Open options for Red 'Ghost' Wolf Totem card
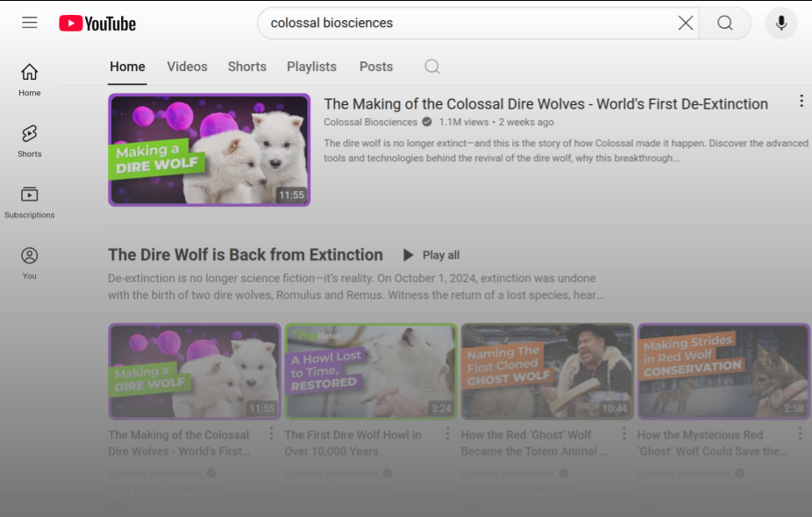This screenshot has height=517, width=812. click(623, 434)
